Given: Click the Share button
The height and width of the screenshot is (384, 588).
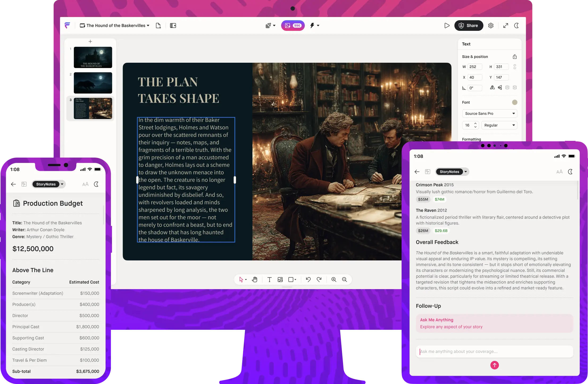Looking at the screenshot, I should click(469, 26).
